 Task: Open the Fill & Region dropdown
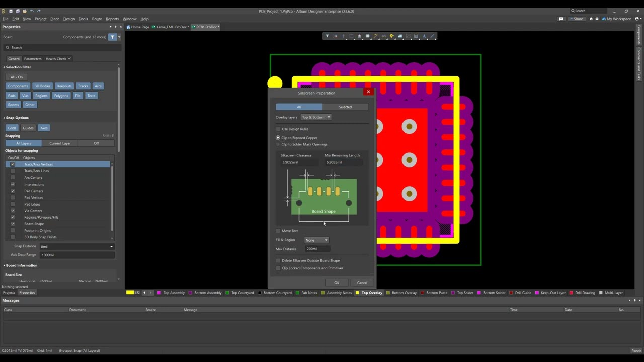tap(316, 240)
